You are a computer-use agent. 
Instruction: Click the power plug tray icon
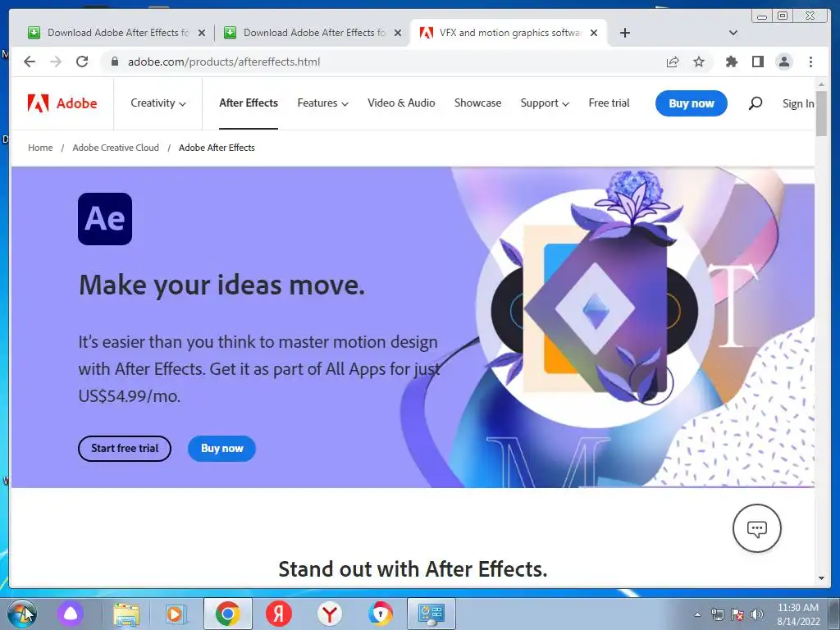point(717,614)
